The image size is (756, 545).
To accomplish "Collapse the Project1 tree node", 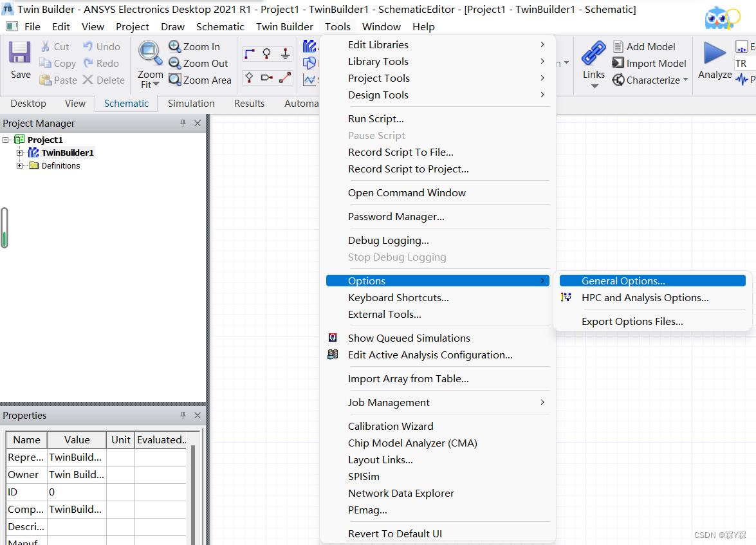I will click(x=6, y=140).
